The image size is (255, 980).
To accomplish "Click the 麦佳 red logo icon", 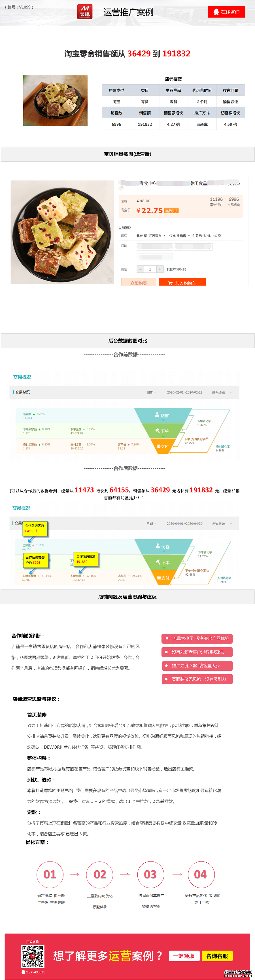I will click(x=85, y=11).
